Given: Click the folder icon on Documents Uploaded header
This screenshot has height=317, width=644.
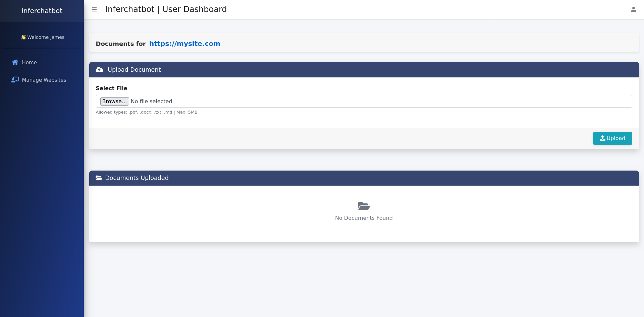Looking at the screenshot, I should tap(99, 178).
